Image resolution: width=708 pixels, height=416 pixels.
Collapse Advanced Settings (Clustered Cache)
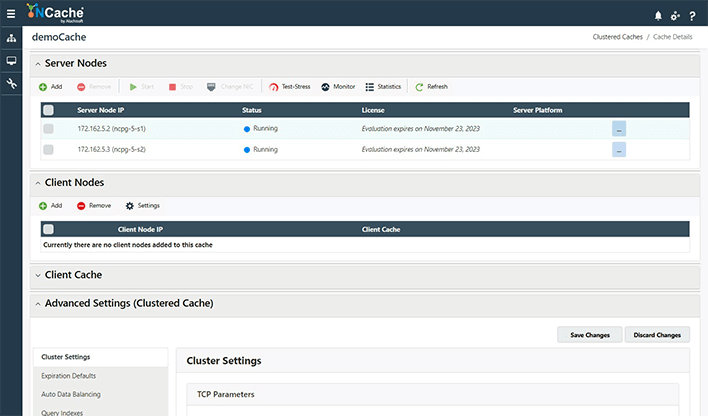pos(38,304)
